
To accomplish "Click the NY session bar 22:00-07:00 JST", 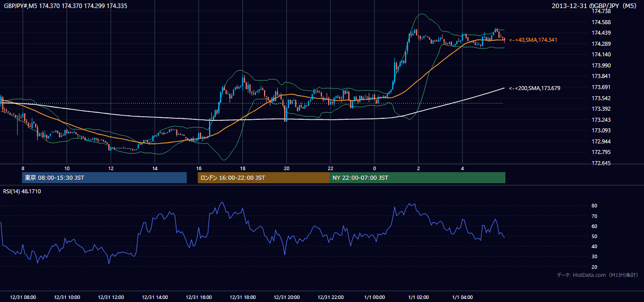I will [417, 178].
